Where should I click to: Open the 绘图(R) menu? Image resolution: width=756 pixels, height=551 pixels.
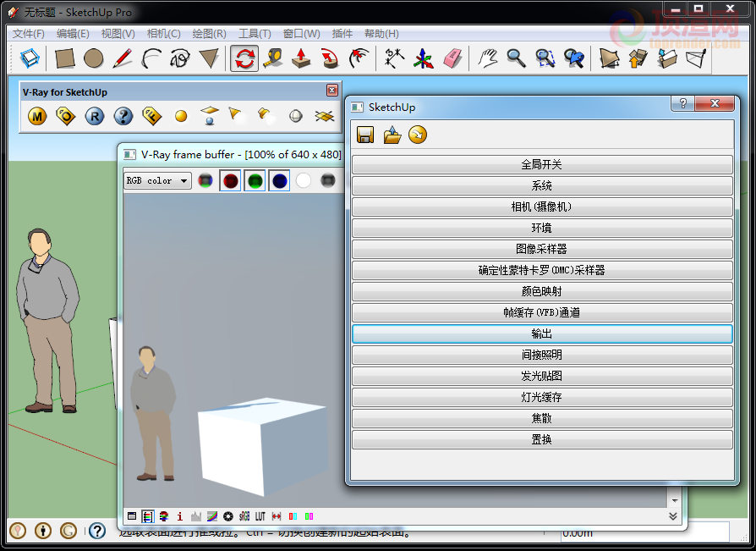(209, 33)
